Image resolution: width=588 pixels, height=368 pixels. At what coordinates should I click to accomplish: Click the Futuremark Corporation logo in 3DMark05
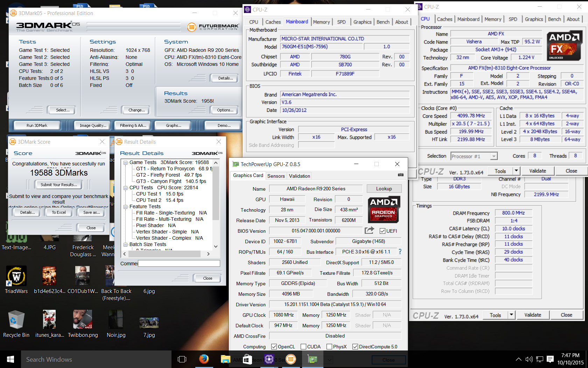pyautogui.click(x=213, y=27)
